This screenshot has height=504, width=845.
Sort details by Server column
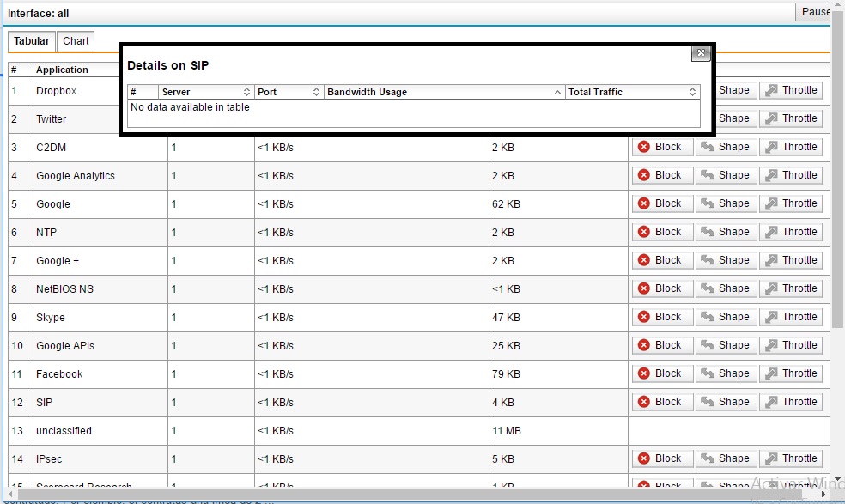(206, 92)
